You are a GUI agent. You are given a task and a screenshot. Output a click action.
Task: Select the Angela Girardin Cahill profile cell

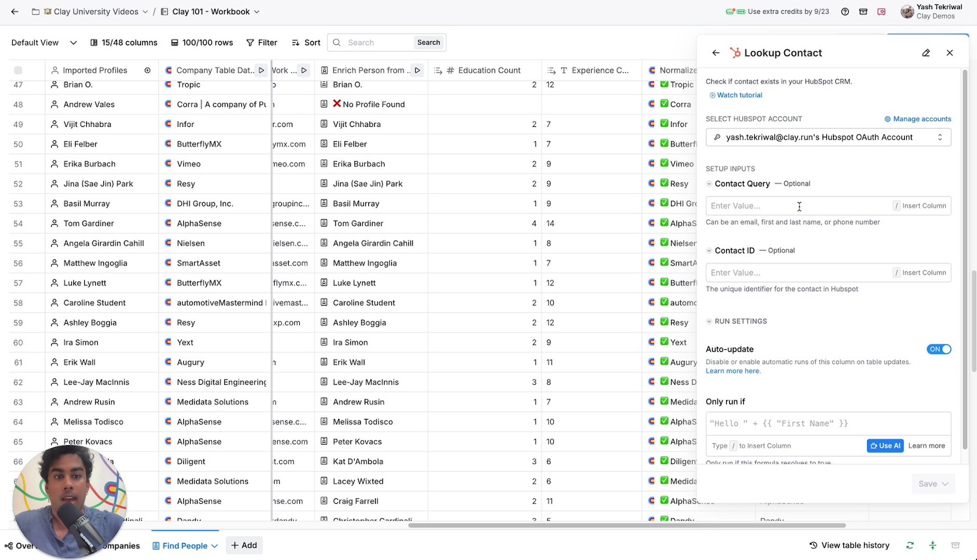click(102, 243)
